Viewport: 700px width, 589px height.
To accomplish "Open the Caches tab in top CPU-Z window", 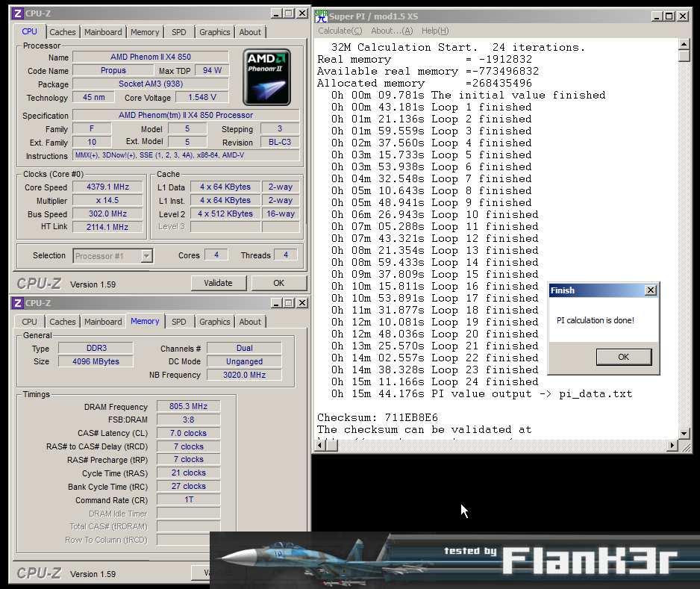I will (63, 32).
